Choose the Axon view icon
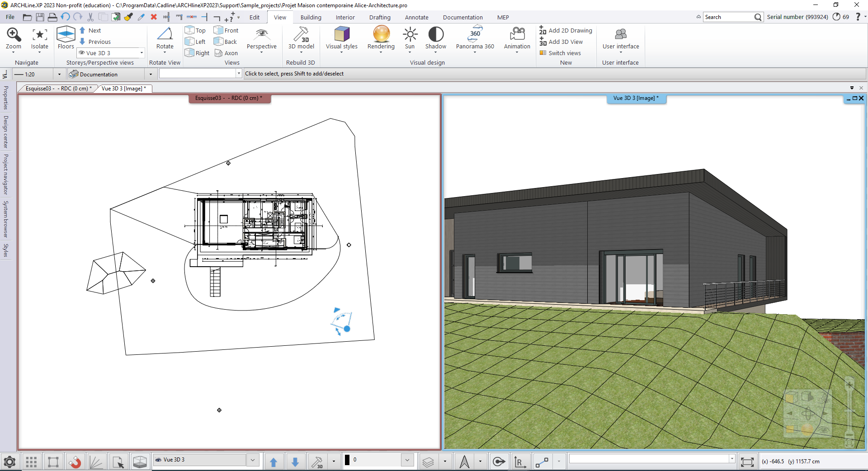 (226, 53)
